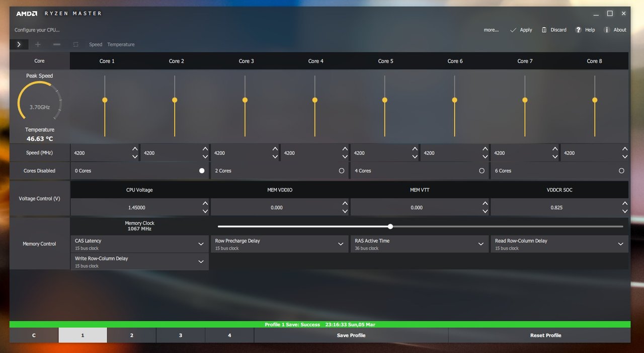Click the Temperature label in toolbar

(x=121, y=44)
